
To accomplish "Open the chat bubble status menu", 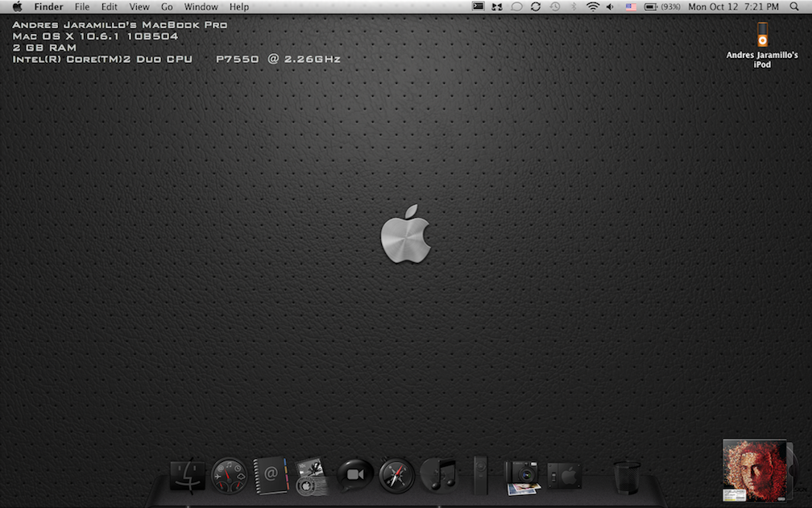I will coord(516,6).
